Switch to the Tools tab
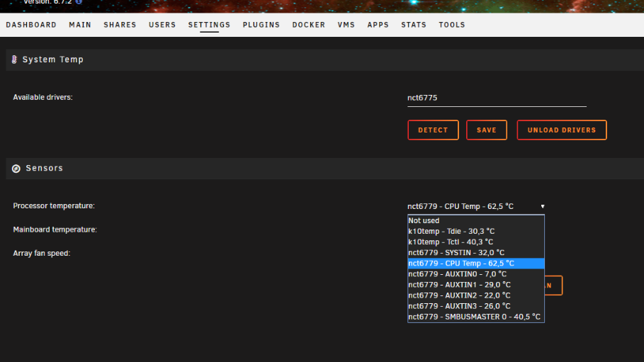This screenshot has width=644, height=362. coord(452,25)
